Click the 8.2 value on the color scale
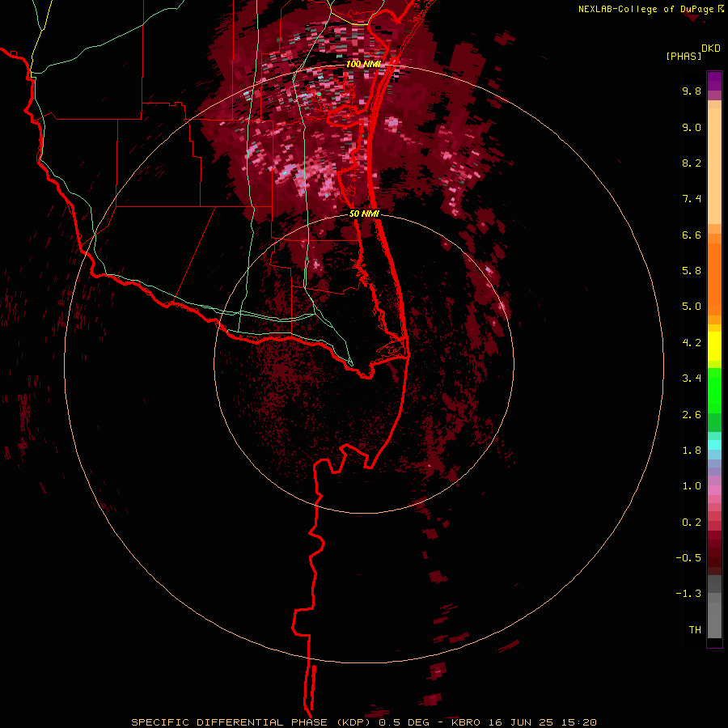728x728 pixels. click(692, 163)
